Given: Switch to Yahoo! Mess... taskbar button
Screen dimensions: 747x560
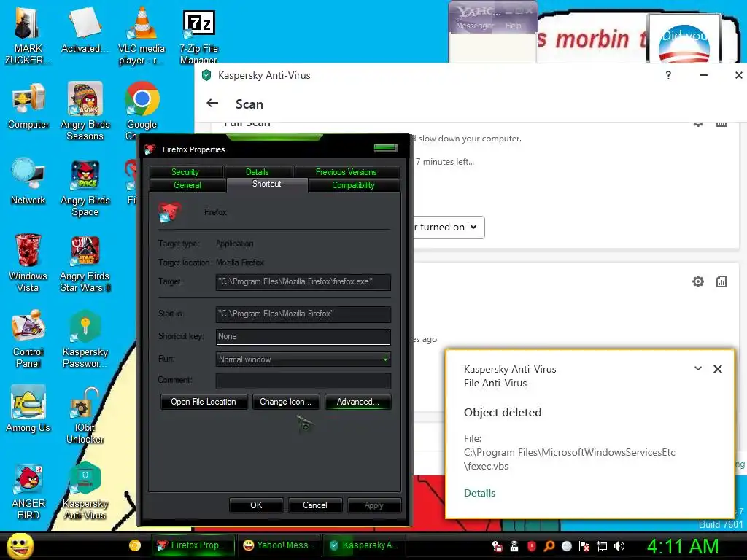Looking at the screenshot, I should click(279, 545).
